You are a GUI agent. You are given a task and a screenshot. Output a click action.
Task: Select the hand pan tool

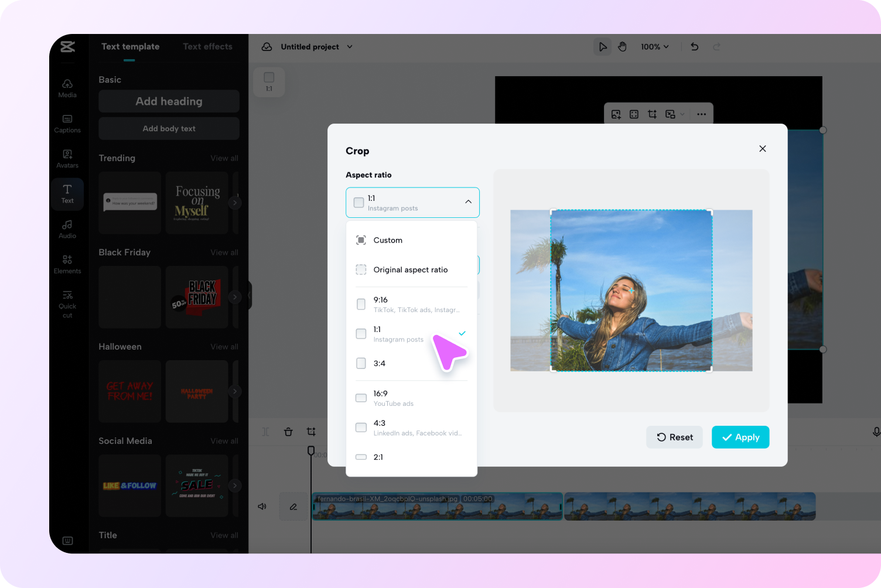tap(622, 47)
